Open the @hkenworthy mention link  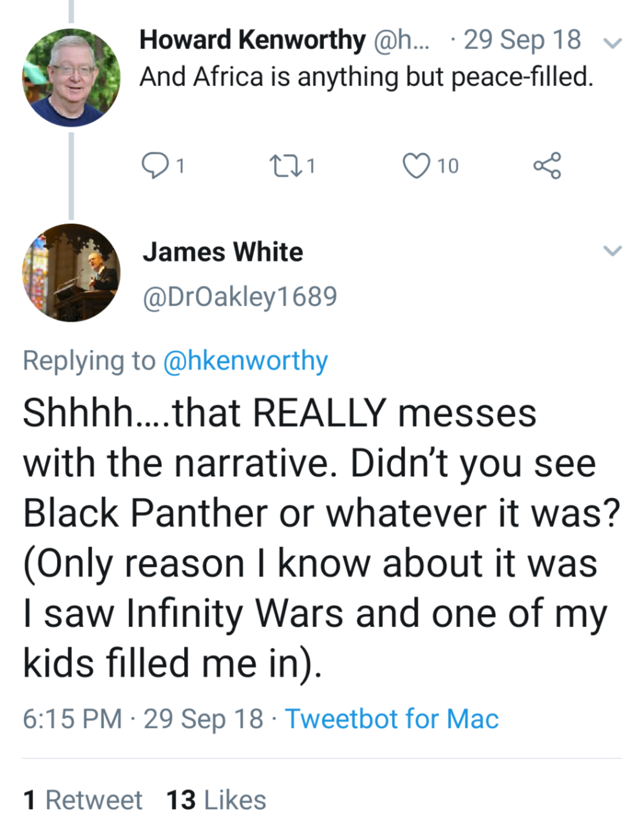[x=245, y=361]
